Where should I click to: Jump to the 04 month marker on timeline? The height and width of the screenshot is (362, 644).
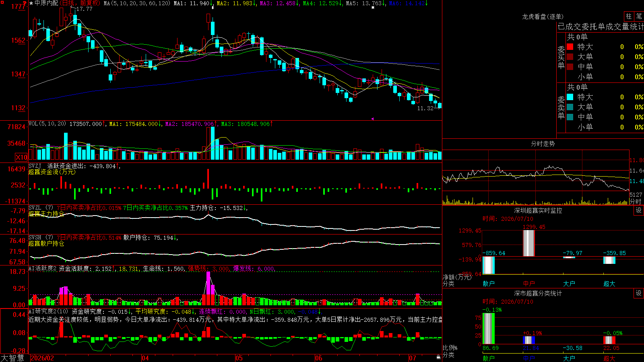(x=145, y=358)
